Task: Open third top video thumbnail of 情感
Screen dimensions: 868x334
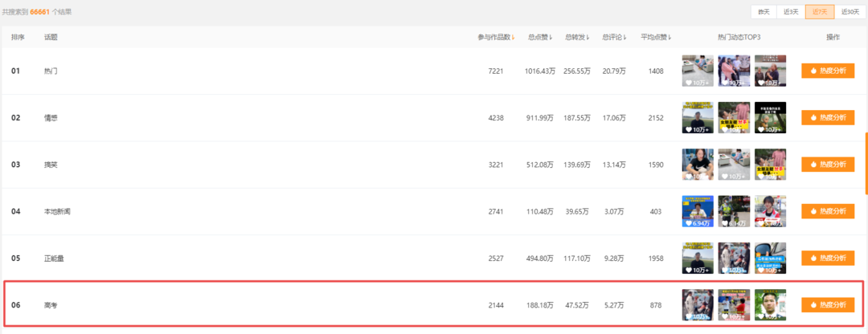Action: [x=770, y=118]
